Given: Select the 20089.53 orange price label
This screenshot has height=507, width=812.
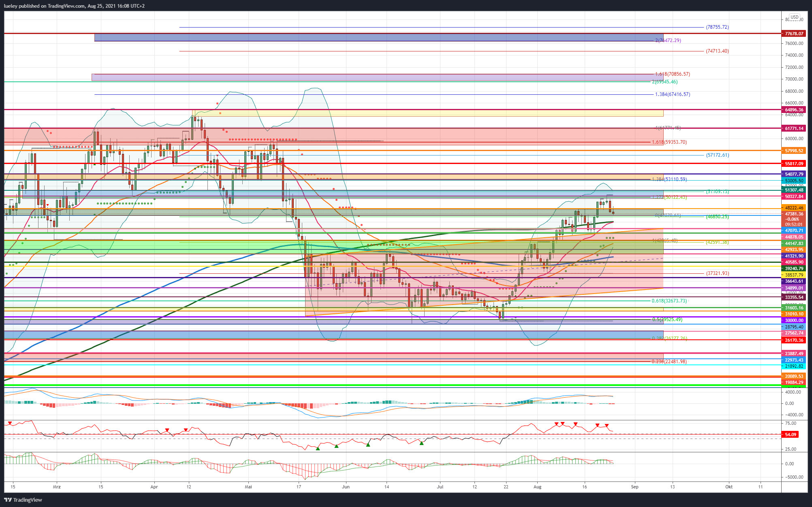Looking at the screenshot, I should [x=794, y=376].
